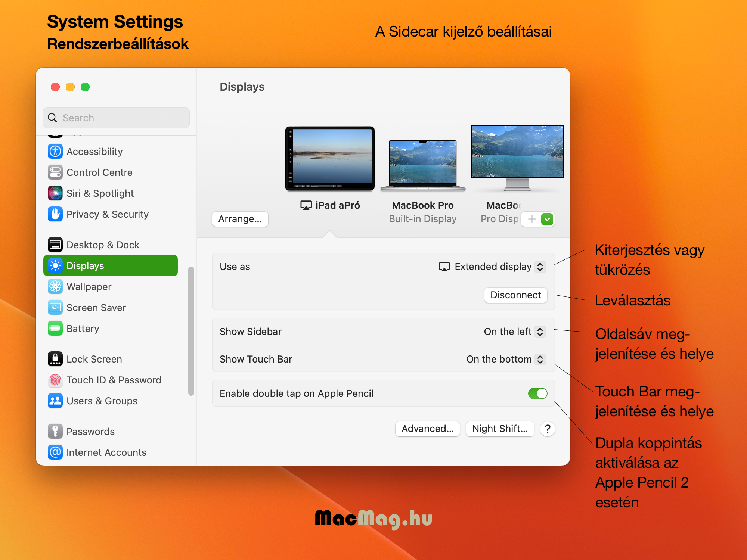The width and height of the screenshot is (747, 560).
Task: Click the Accessibility sidebar icon
Action: coord(55,152)
